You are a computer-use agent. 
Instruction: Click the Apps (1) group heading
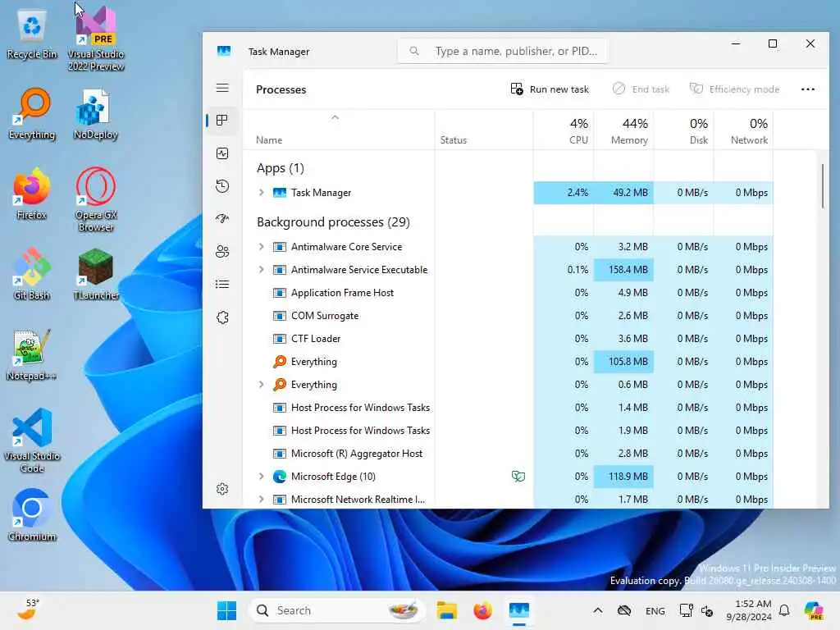tap(281, 167)
